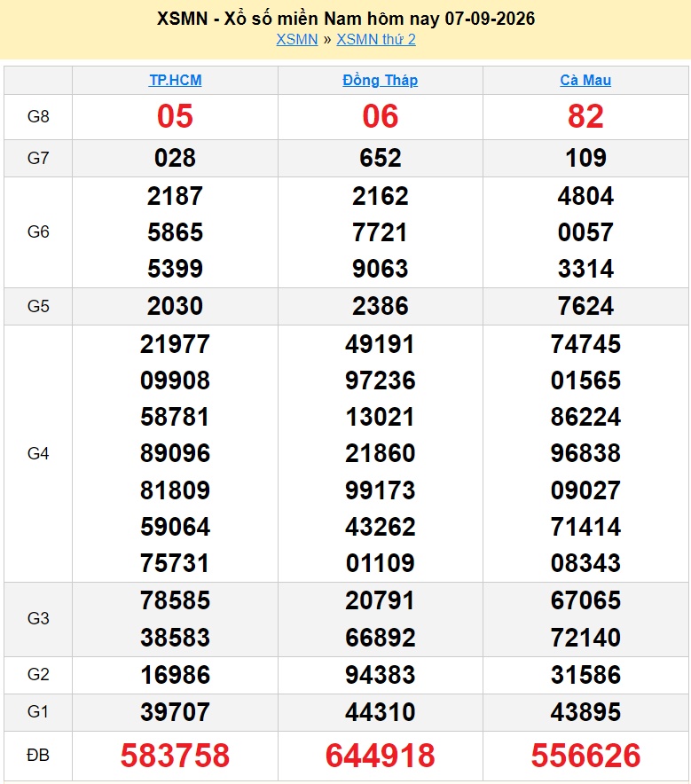Screen dimensions: 691x784
Task: Click the page title XSMN 07-09-2026
Action: point(346,19)
